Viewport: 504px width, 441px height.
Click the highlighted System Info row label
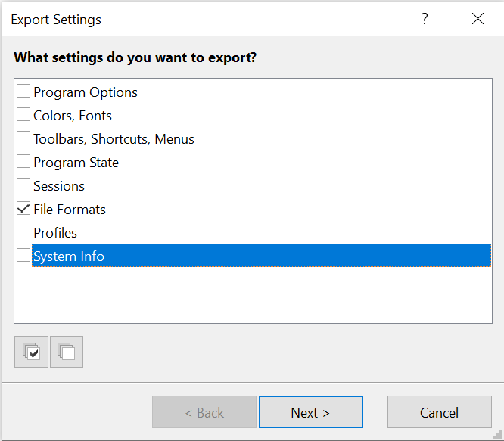click(69, 256)
